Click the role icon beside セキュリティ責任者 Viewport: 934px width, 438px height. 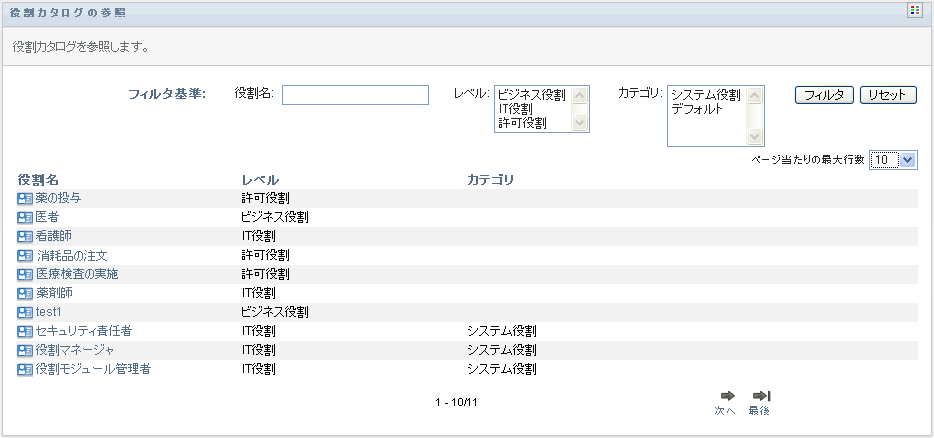point(25,331)
